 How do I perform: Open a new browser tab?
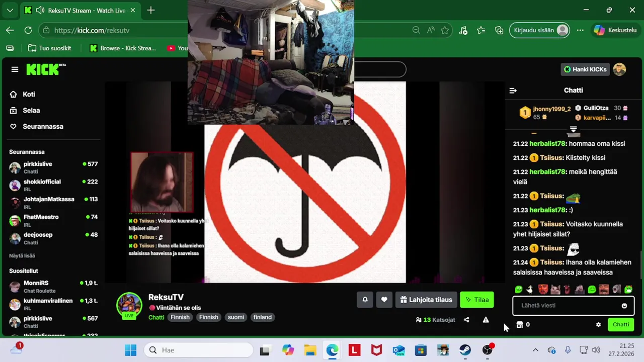point(150,10)
